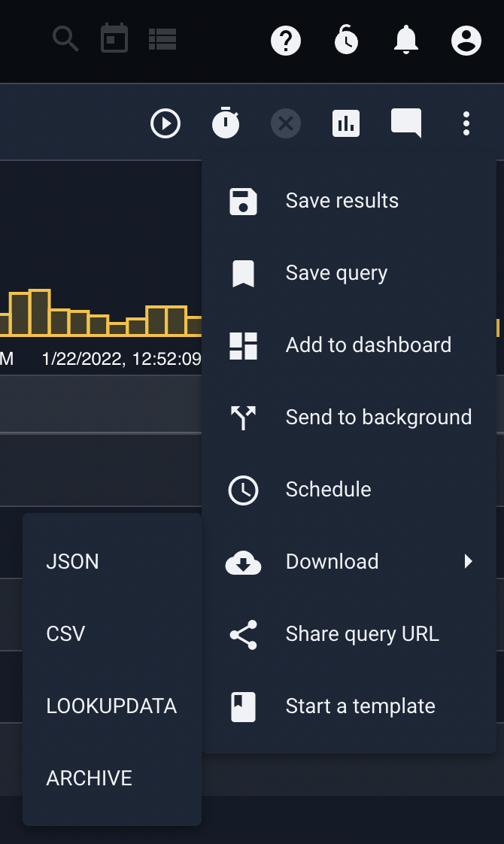Click the list view icon

[x=162, y=39]
